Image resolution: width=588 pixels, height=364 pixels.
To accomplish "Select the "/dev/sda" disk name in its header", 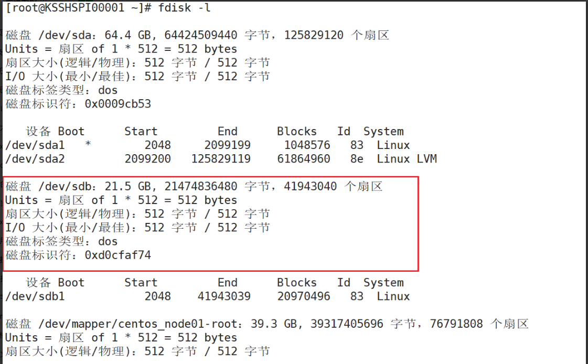I will point(65,35).
